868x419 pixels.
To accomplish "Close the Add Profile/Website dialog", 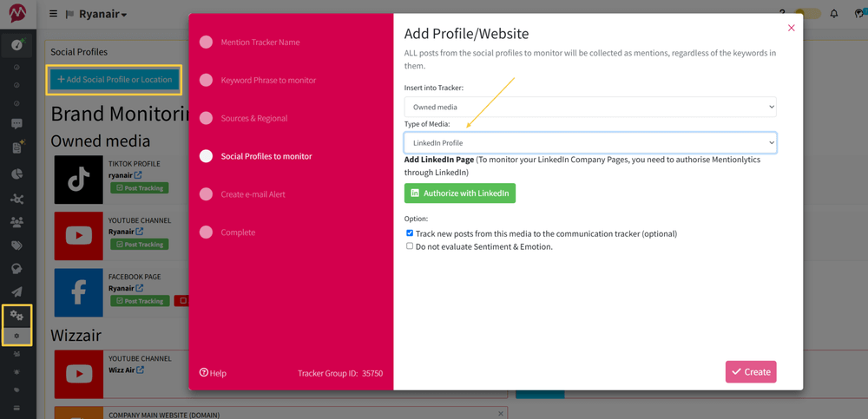I will 791,28.
